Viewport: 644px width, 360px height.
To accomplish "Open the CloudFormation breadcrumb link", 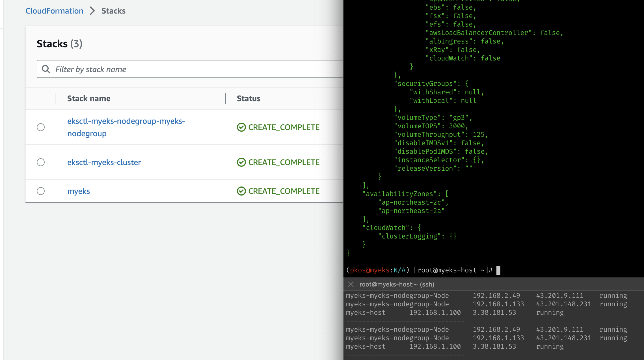I will click(x=54, y=11).
